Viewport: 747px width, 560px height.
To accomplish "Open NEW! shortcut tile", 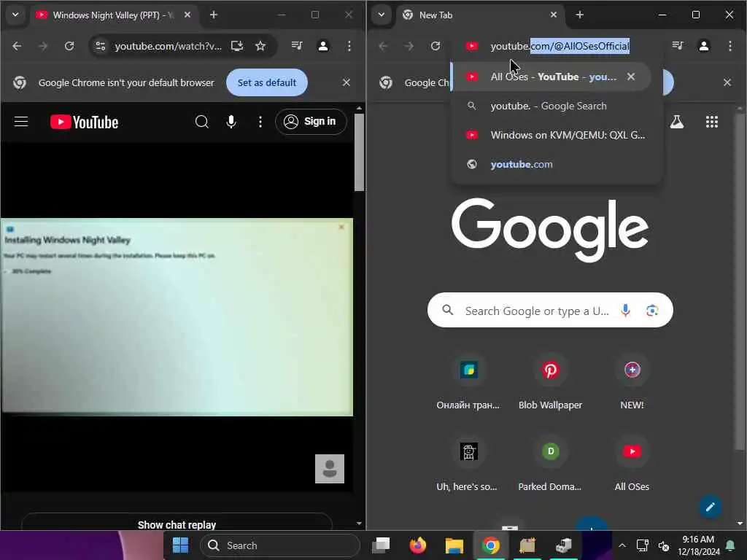I will pyautogui.click(x=632, y=382).
